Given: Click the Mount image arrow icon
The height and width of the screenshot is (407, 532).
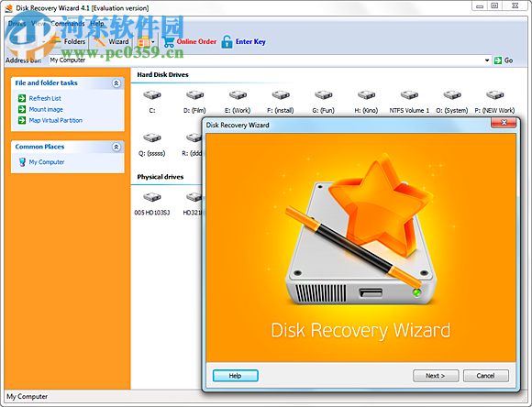Looking at the screenshot, I should point(22,109).
